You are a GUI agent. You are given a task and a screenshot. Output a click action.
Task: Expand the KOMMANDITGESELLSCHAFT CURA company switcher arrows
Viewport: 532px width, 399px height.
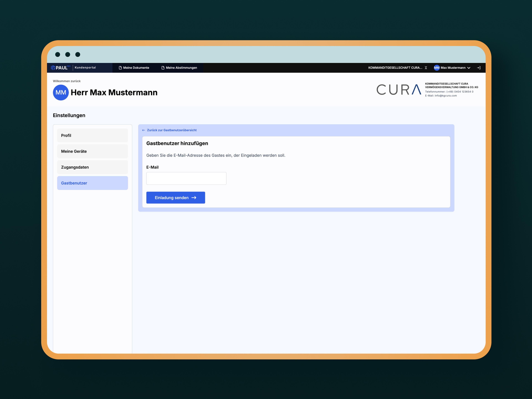426,68
